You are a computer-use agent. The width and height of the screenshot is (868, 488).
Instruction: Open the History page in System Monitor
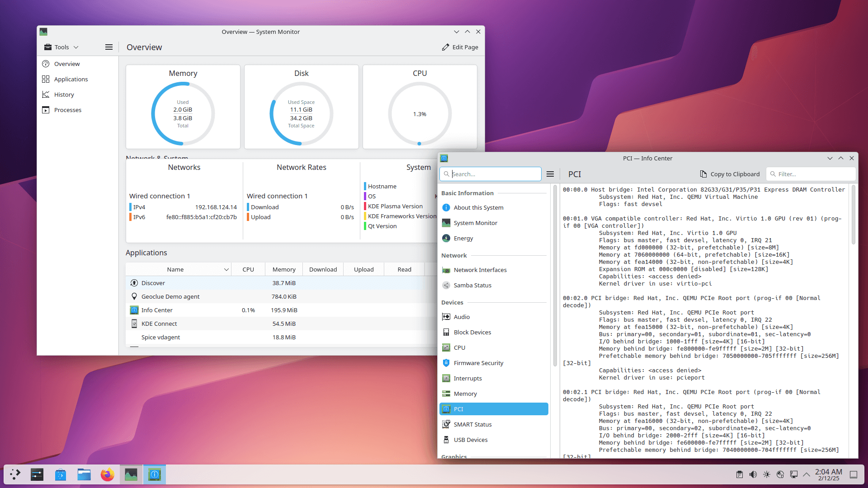click(64, 94)
